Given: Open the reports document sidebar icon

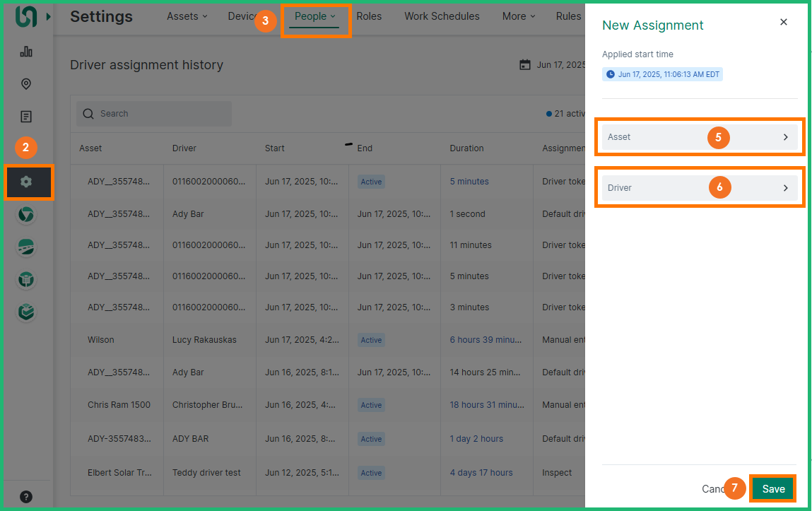Looking at the screenshot, I should point(26,117).
